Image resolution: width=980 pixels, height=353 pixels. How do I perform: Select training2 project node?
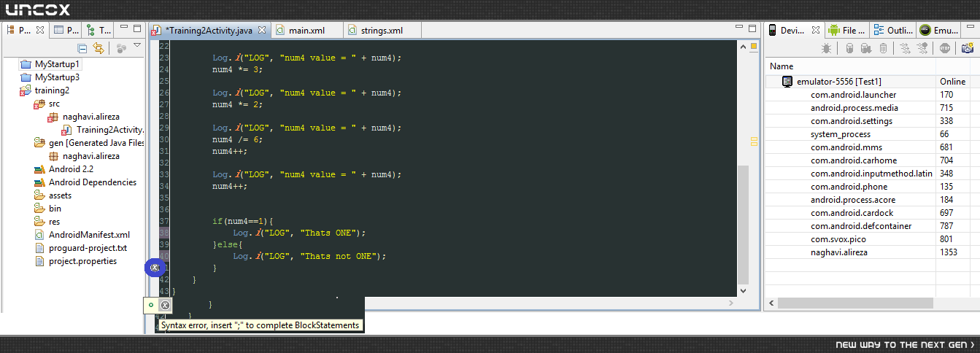[45, 90]
